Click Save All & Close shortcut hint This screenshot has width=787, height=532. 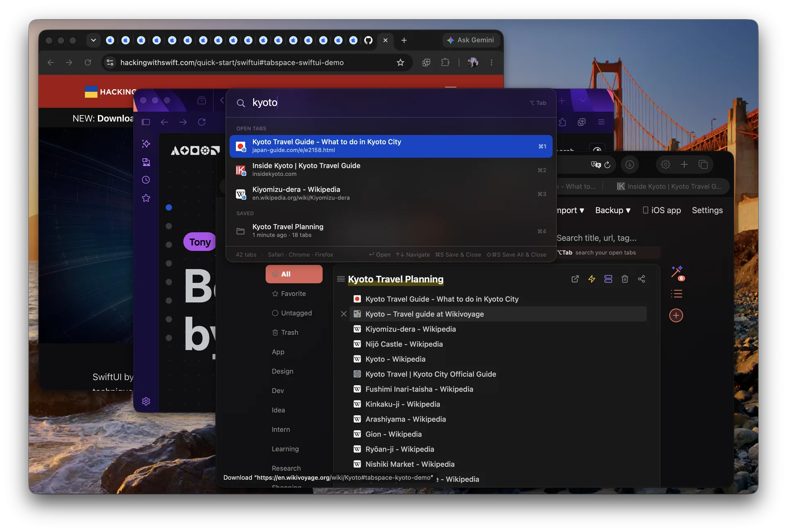516,255
